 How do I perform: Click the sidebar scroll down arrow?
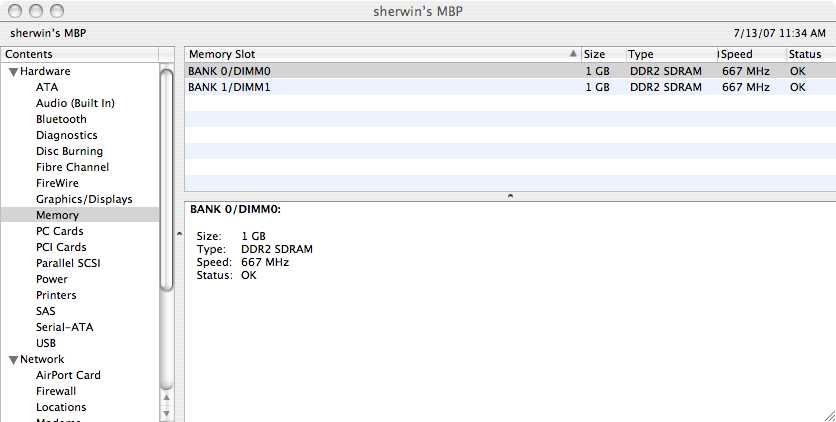(167, 413)
